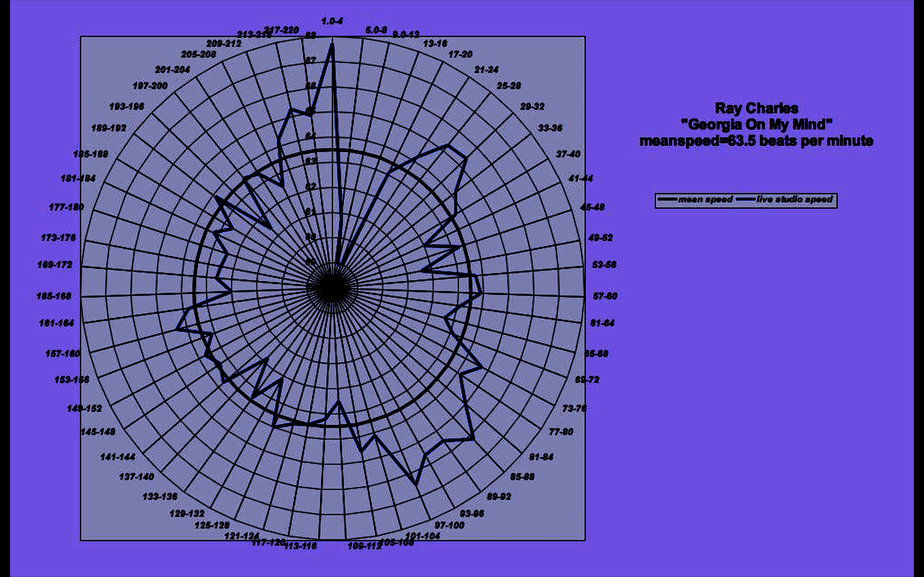Click the '57-60' axis category label
The width and height of the screenshot is (924, 577).
[605, 296]
